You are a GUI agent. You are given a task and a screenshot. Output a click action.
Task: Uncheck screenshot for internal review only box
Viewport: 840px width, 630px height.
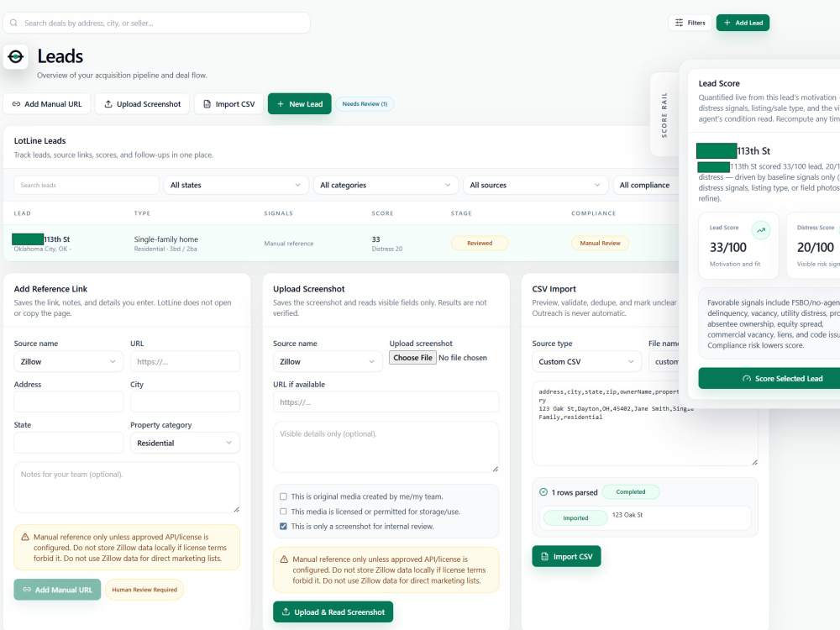[x=283, y=527]
